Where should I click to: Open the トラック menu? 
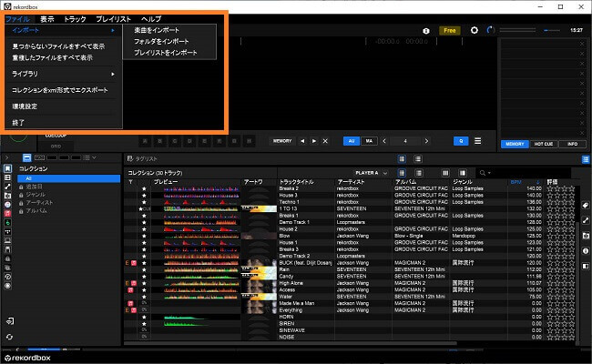(x=75, y=19)
